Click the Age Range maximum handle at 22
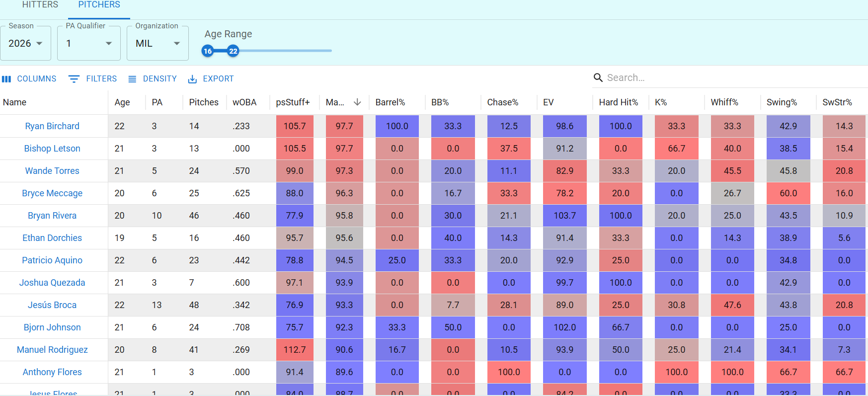This screenshot has height=396, width=868. pos(233,51)
